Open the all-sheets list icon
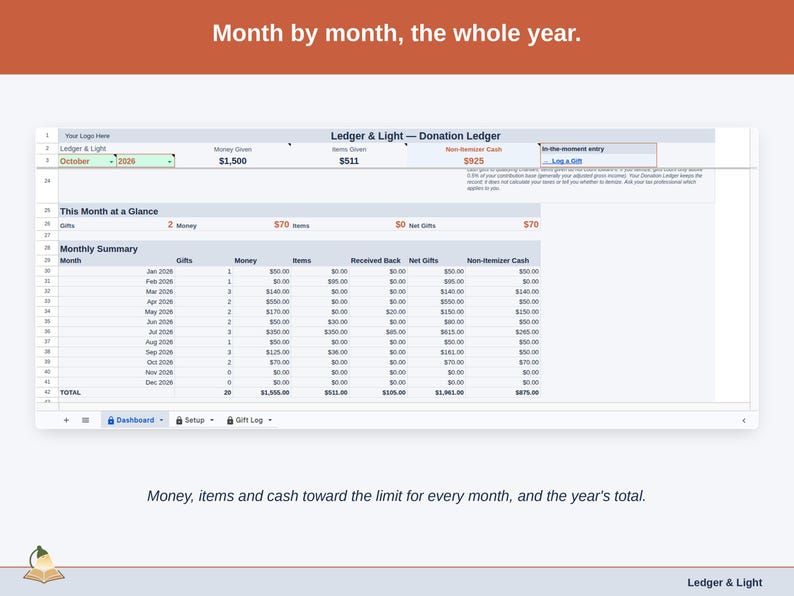Viewport: 794px width, 596px height. [86, 420]
